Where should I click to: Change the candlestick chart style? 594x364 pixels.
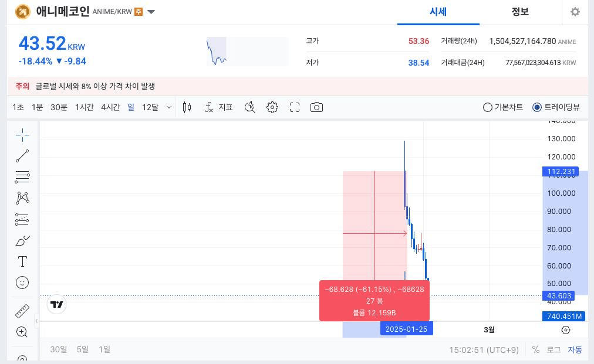click(x=187, y=107)
